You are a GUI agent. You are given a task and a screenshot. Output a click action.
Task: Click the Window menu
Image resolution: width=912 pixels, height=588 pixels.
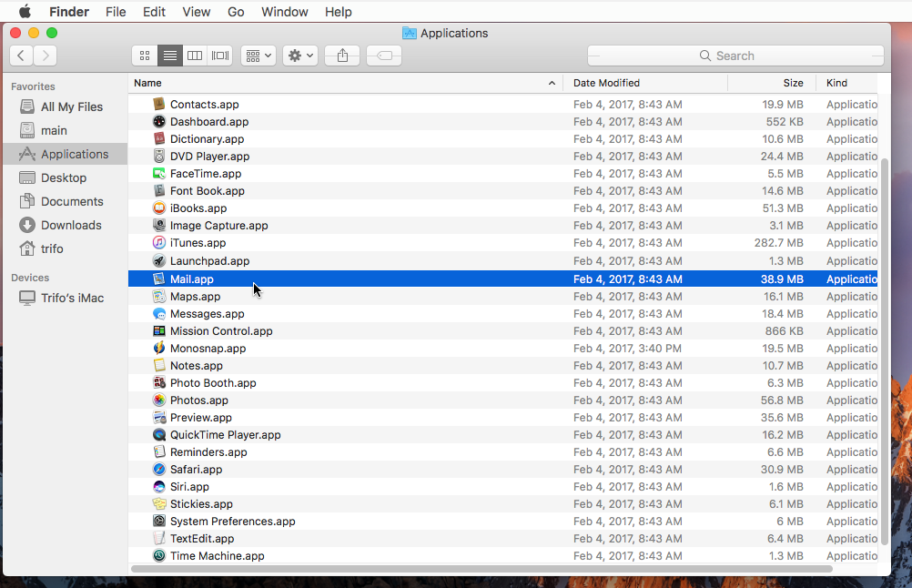284,12
